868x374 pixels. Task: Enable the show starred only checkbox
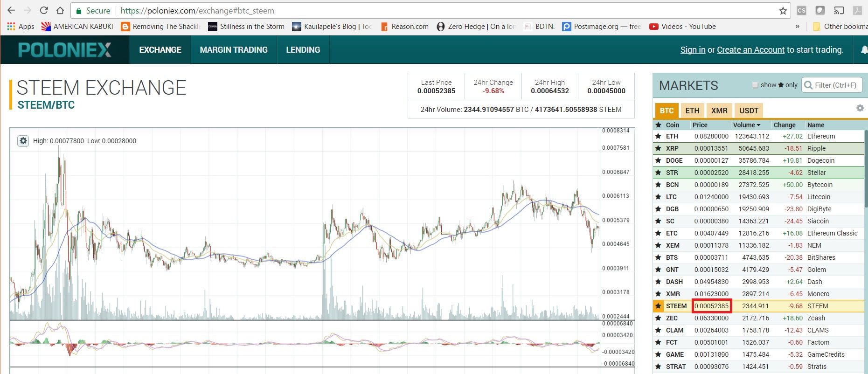click(x=755, y=85)
